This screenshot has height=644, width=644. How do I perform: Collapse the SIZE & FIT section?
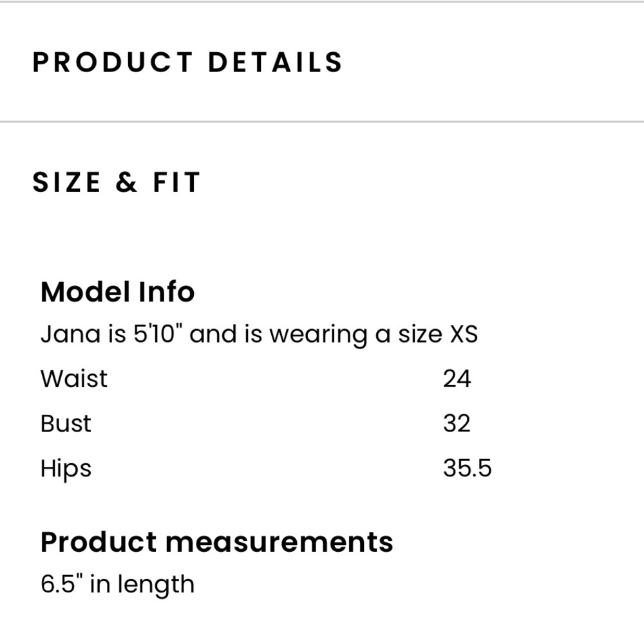point(117,183)
